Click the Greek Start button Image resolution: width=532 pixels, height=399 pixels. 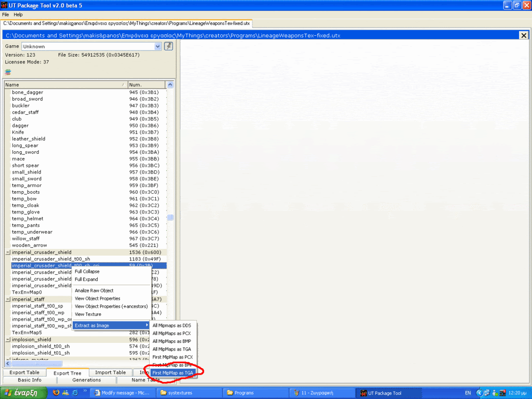21,393
